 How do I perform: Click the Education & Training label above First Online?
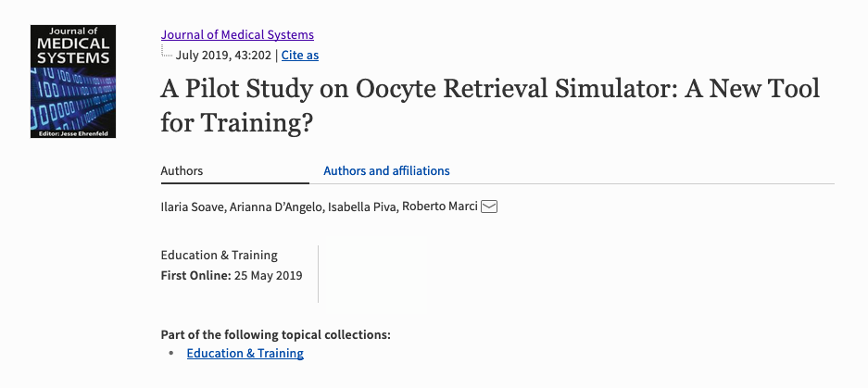point(220,256)
